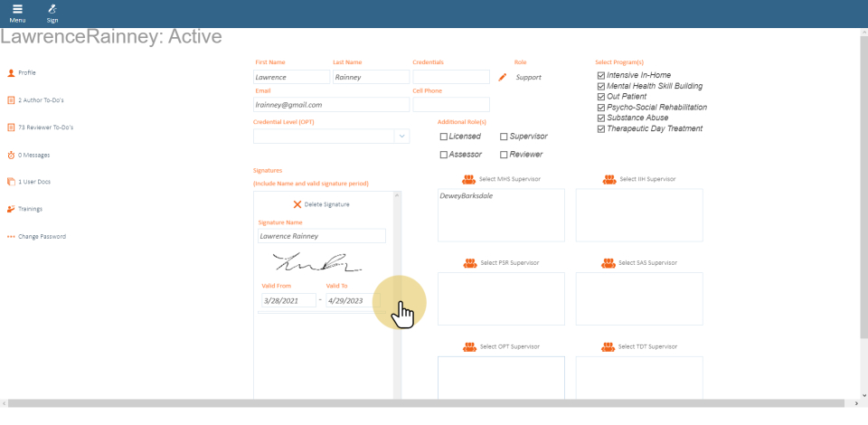Uncheck the Intensive In-Home program checkbox

601,75
